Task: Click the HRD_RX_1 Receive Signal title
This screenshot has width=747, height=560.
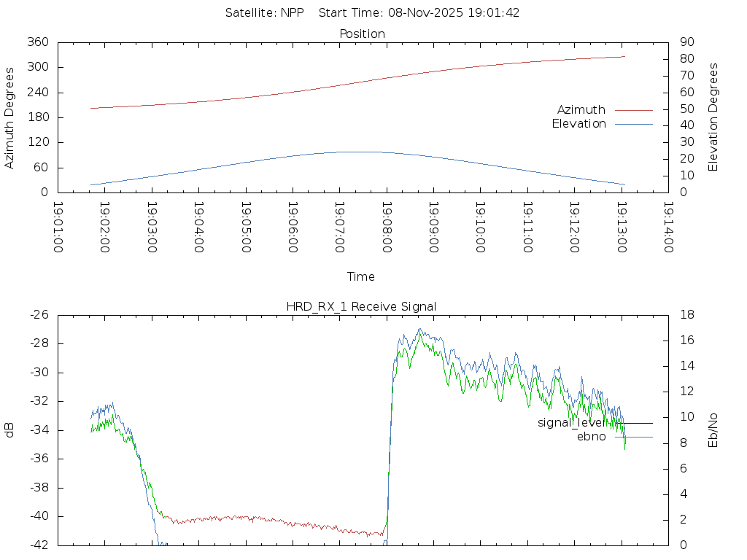Action: click(361, 306)
